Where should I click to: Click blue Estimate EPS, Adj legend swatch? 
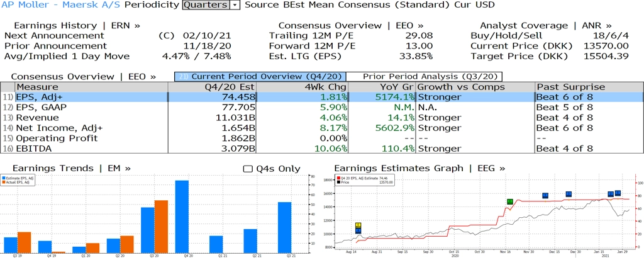click(4, 178)
